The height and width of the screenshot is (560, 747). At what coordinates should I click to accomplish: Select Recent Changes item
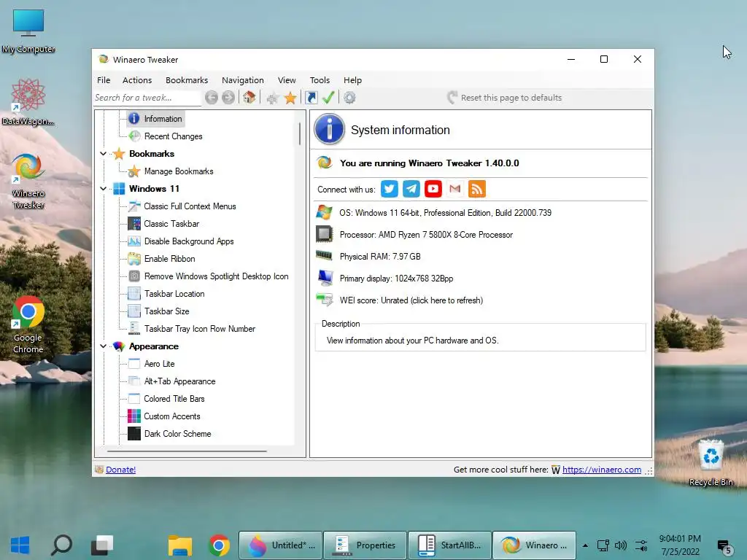click(173, 136)
